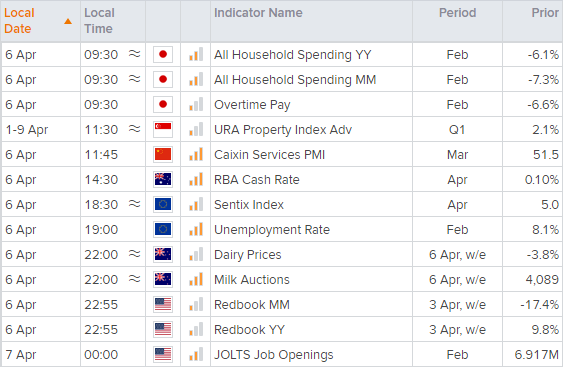
Task: Click the EU flag beside Sentix Index
Action: click(163, 204)
